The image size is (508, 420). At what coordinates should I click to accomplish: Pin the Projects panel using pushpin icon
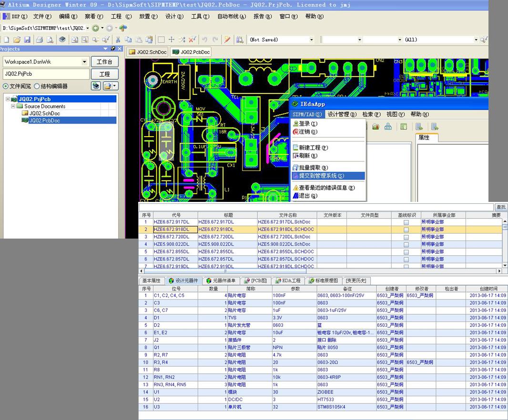[113, 49]
